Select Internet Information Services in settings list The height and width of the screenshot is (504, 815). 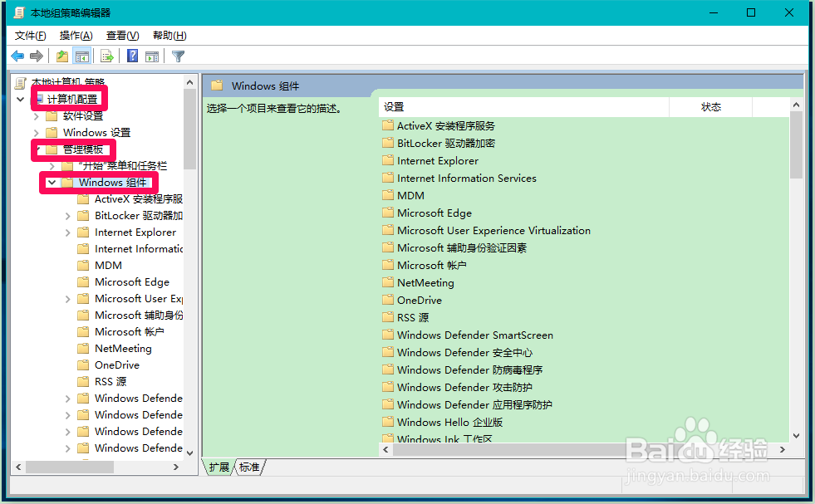tap(466, 178)
